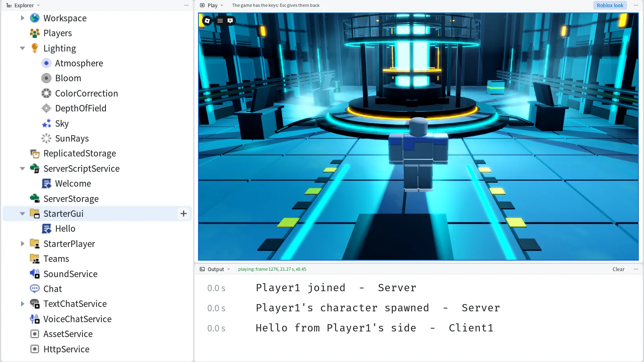644x362 pixels.
Task: Collapse the ServerScriptService node
Action: (23, 169)
